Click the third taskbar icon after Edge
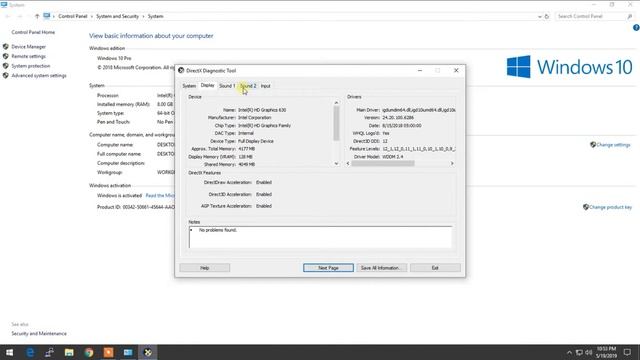Viewport: 640px width, 360px height. point(89,352)
